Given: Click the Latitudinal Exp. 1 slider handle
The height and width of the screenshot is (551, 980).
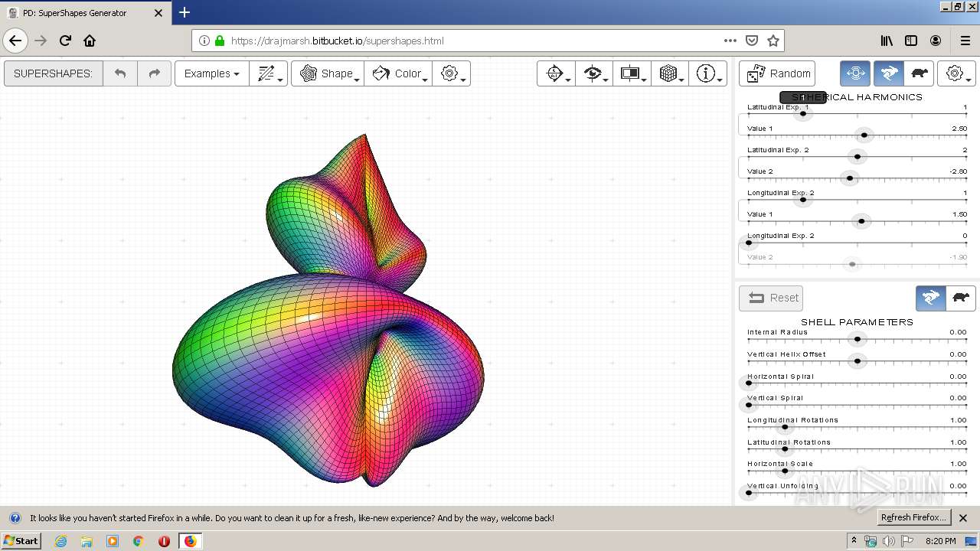Looking at the screenshot, I should click(x=802, y=114).
